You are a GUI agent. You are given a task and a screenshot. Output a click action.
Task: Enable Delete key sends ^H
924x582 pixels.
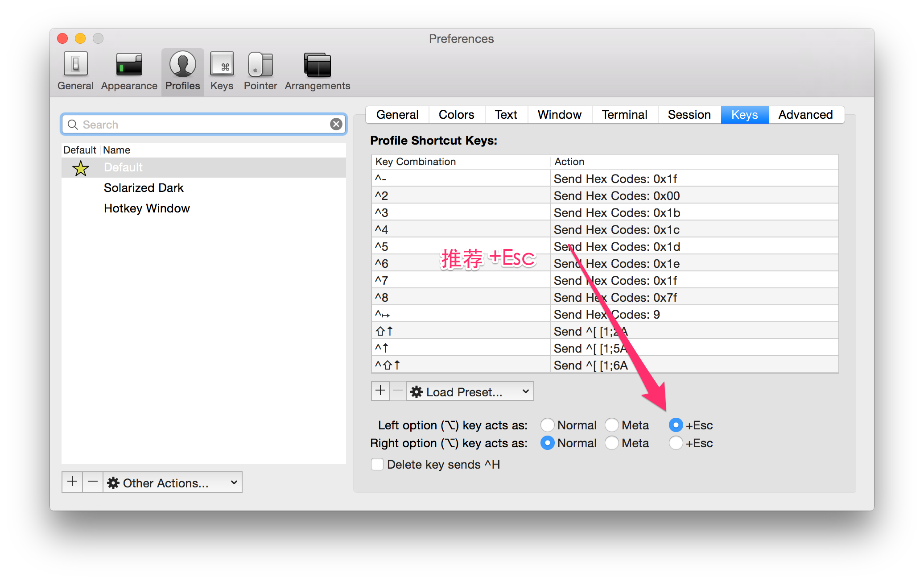[x=377, y=464]
